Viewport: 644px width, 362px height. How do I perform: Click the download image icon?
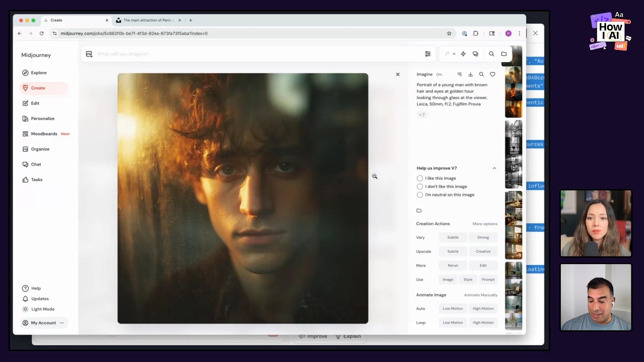pos(471,74)
